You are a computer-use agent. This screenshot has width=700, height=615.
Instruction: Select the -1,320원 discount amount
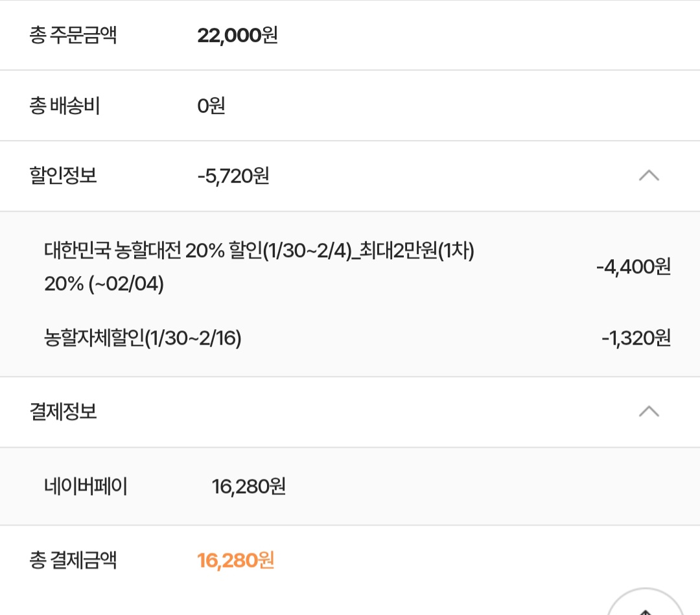click(636, 338)
